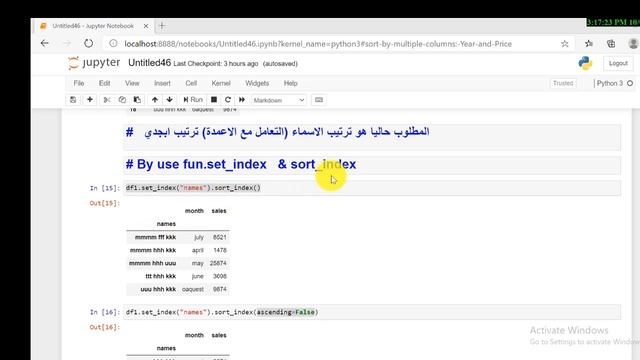Click sales value 25874
This screenshot has width=640, height=360.
pyautogui.click(x=218, y=263)
